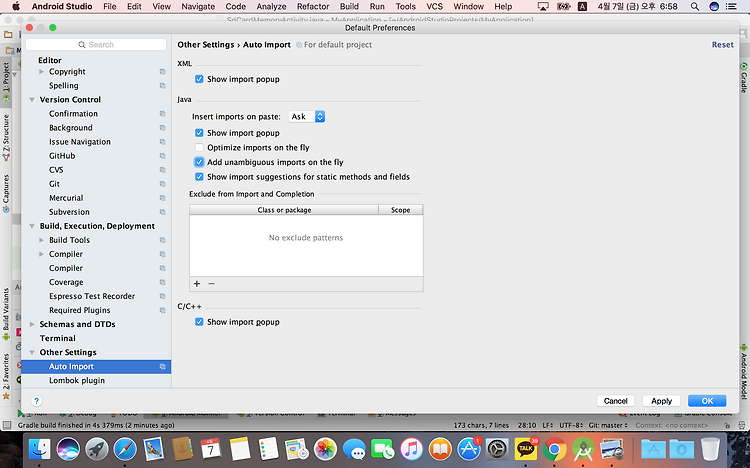
Task: Collapse the Version Control section
Action: point(32,100)
